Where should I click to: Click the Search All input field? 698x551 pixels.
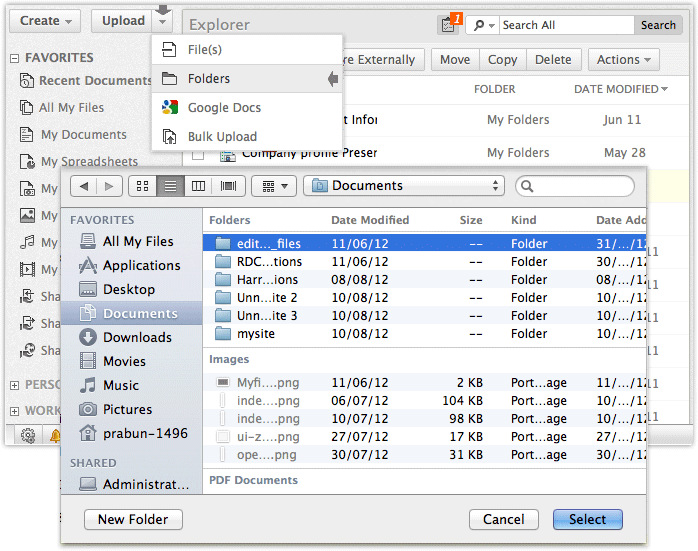coord(565,25)
